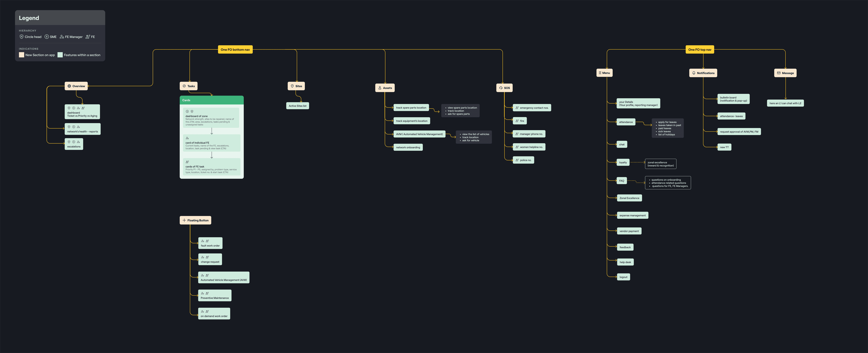Click "chat" node under Menu
Screen dimensions: 868x353
(x=622, y=144)
